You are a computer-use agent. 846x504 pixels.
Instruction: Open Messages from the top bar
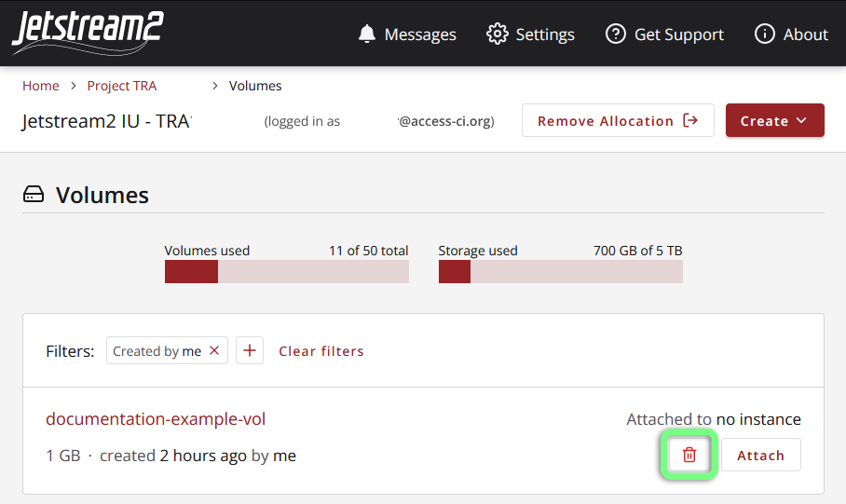pos(407,34)
